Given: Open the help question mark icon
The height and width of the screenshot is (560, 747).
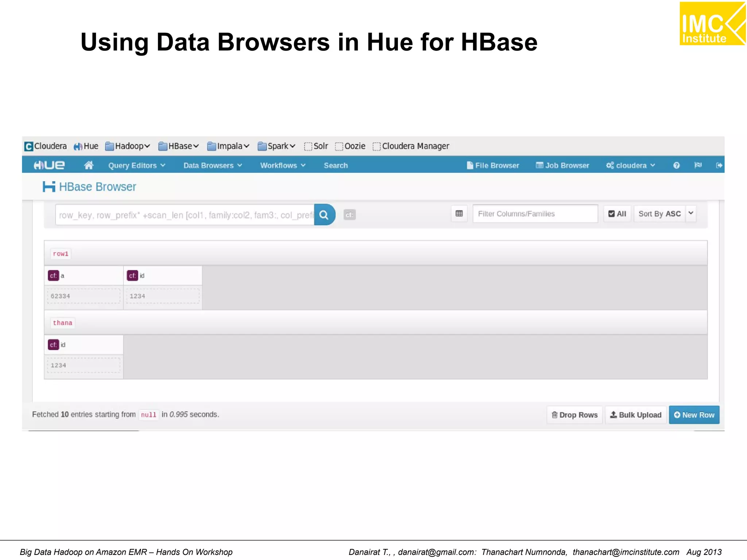Looking at the screenshot, I should tap(676, 166).
